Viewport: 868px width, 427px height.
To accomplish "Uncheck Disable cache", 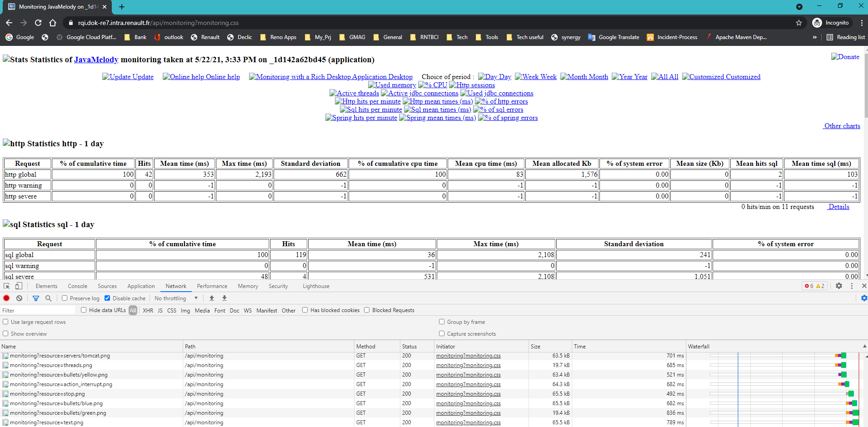I will coord(107,298).
